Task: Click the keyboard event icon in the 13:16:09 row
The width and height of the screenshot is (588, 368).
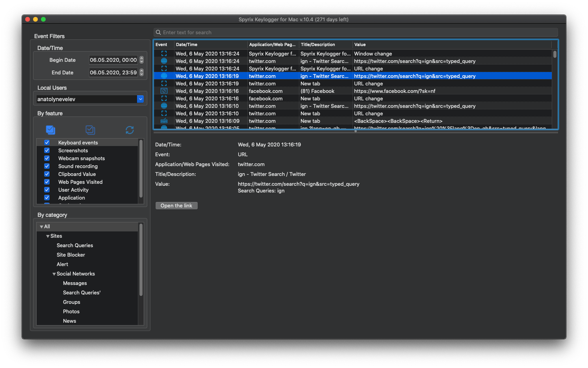Action: (164, 121)
